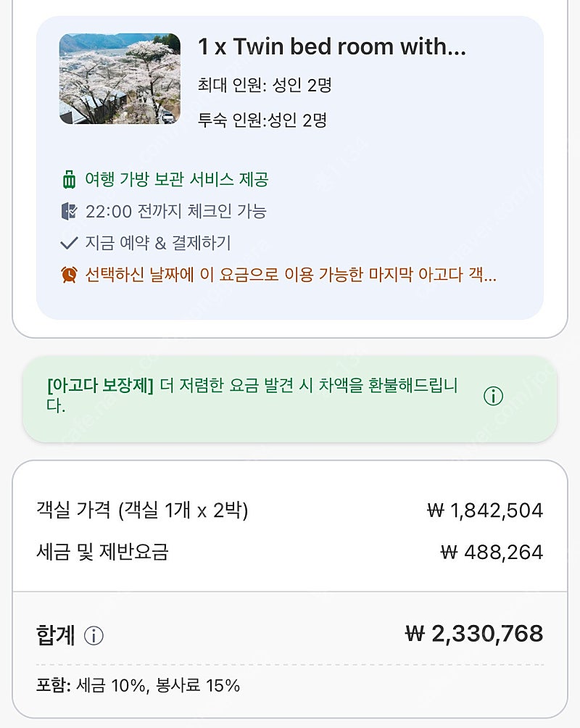This screenshot has width=580, height=728.
Task: Click the 포함: 세금 10%, 봉사료 15% note
Action: coord(138,685)
